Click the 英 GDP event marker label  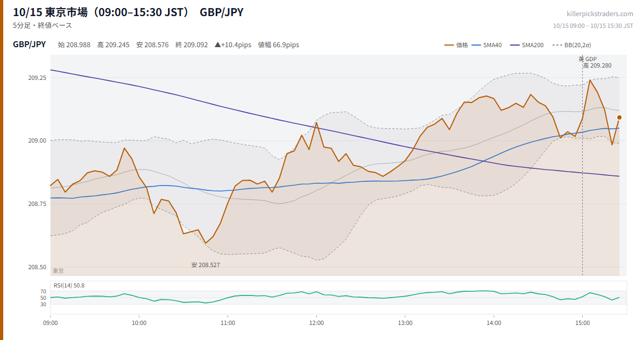[x=588, y=59]
